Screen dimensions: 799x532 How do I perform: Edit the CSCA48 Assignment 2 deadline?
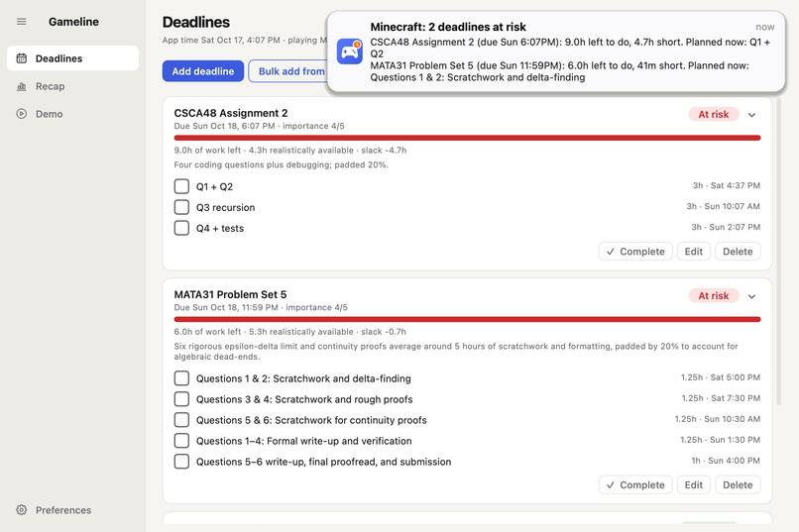tap(694, 252)
